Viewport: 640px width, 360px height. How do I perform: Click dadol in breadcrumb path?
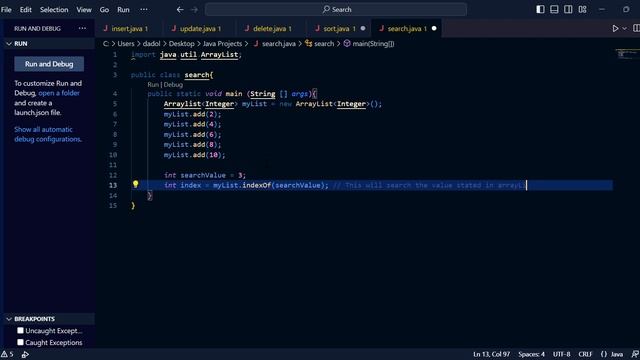pos(151,43)
